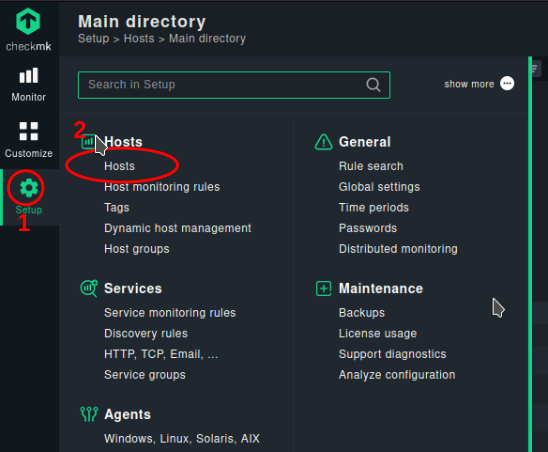The height and width of the screenshot is (452, 548).
Task: Open the Monitor bar chart icon
Action: click(29, 76)
